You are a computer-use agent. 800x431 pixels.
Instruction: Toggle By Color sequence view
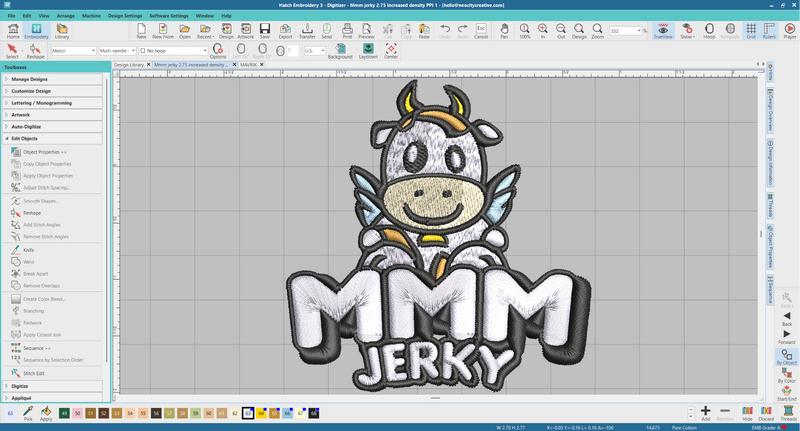[x=787, y=375]
